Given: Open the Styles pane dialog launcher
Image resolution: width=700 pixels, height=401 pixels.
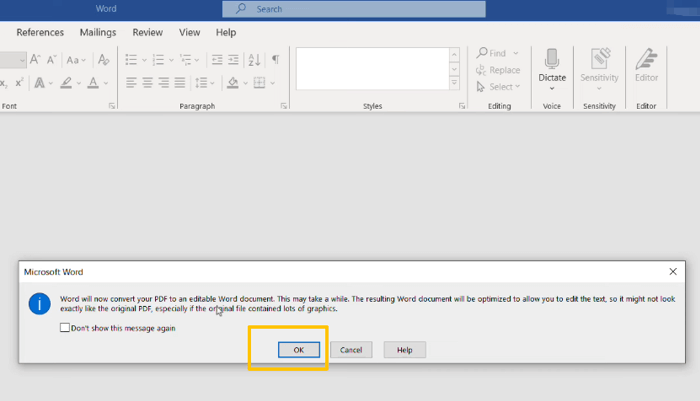Looking at the screenshot, I should coord(462,106).
